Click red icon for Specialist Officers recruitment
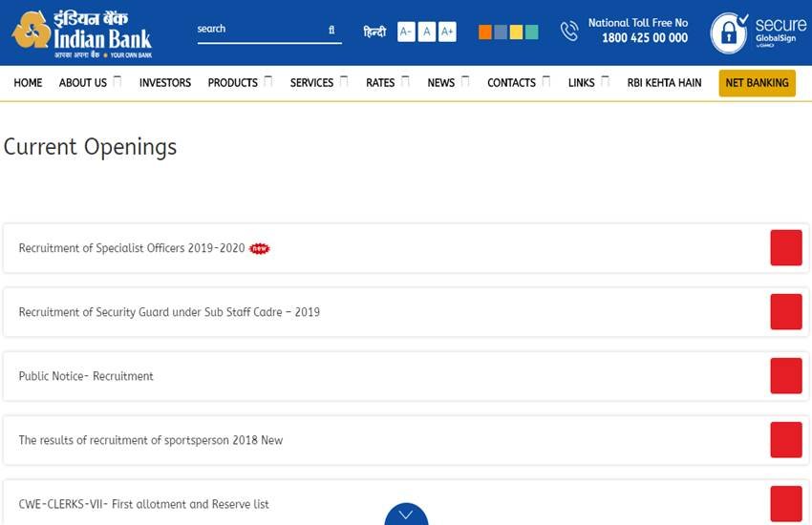The width and height of the screenshot is (812, 525). point(786,248)
